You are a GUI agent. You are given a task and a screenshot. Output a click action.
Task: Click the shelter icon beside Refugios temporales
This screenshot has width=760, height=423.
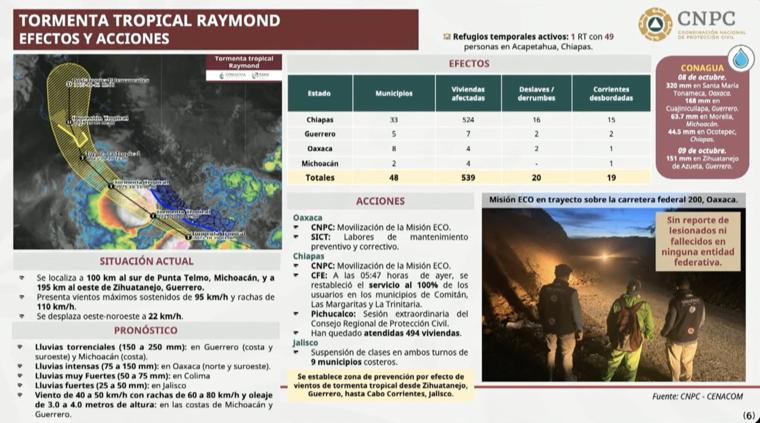(446, 36)
